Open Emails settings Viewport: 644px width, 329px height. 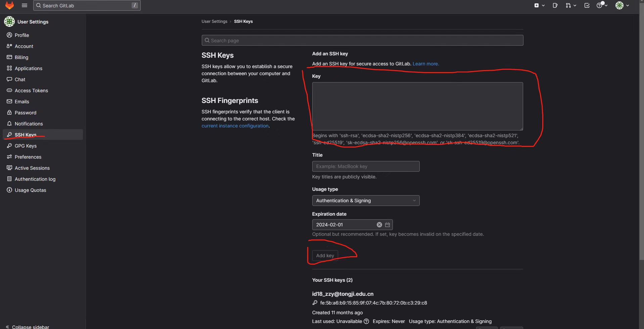tap(43, 102)
